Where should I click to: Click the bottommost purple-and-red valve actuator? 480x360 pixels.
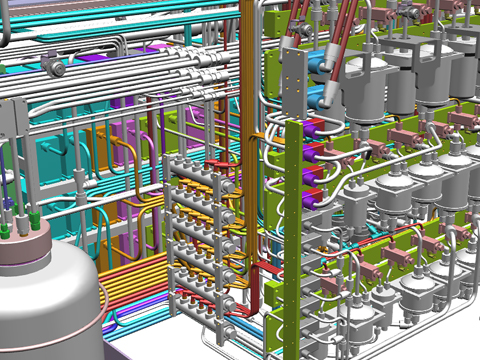point(313,199)
